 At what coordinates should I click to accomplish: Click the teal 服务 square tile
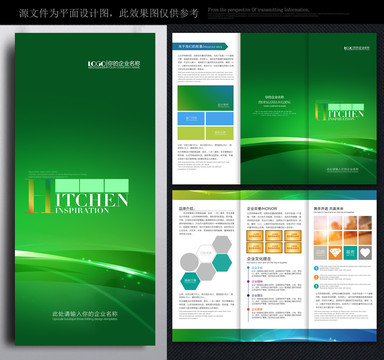coord(350,253)
